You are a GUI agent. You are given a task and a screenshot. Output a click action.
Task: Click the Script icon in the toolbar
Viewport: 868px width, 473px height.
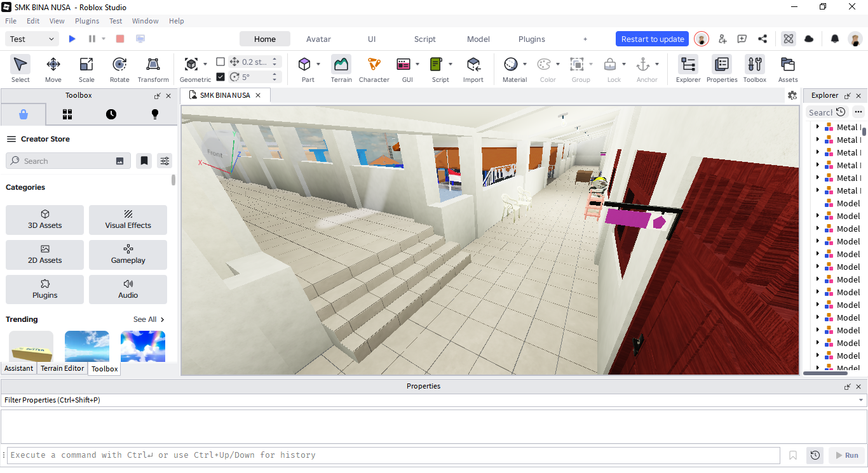[x=437, y=64]
